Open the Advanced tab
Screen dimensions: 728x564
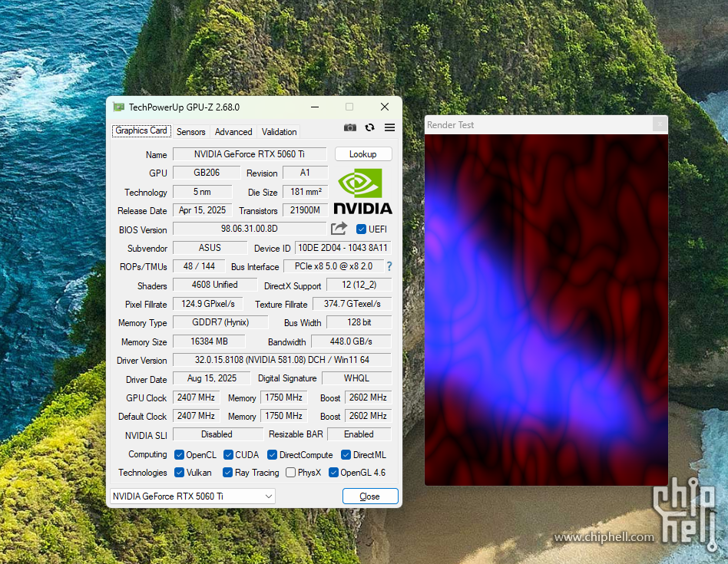pos(233,132)
